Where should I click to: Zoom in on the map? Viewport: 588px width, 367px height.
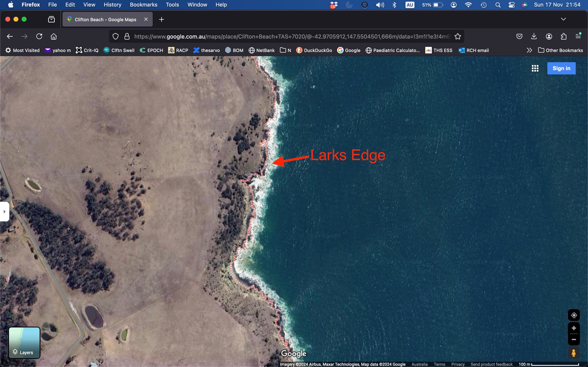coord(574,328)
